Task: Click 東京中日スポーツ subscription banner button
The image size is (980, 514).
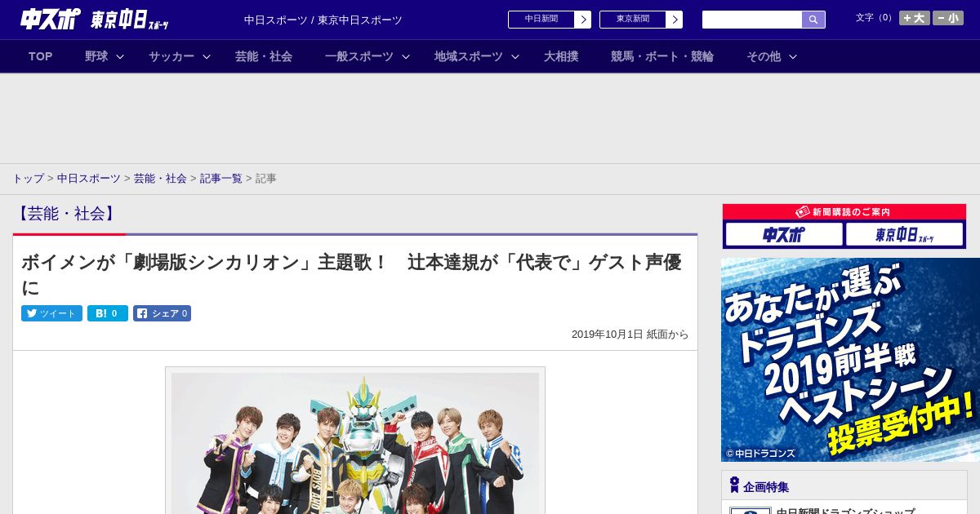Action: pos(904,235)
